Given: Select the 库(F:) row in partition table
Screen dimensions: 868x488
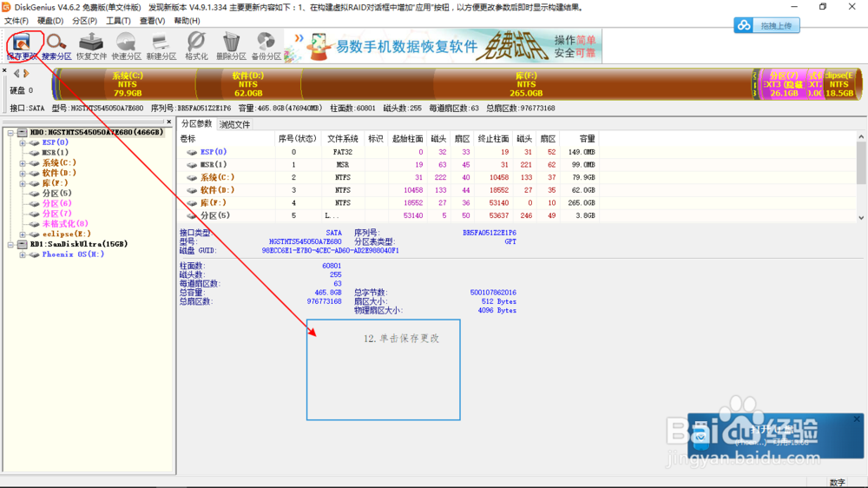Looking at the screenshot, I should click(387, 202).
